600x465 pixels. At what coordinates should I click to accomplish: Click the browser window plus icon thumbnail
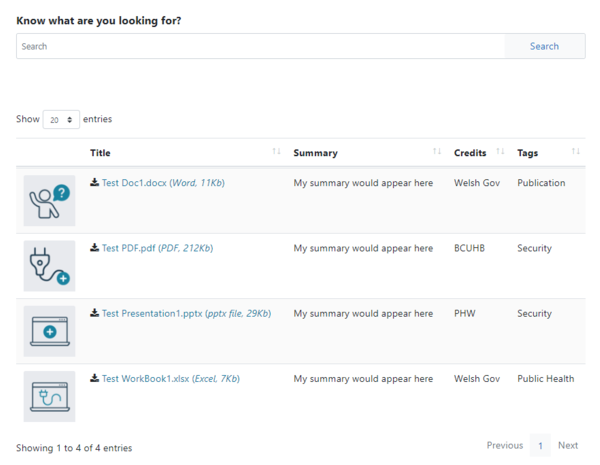(49, 331)
